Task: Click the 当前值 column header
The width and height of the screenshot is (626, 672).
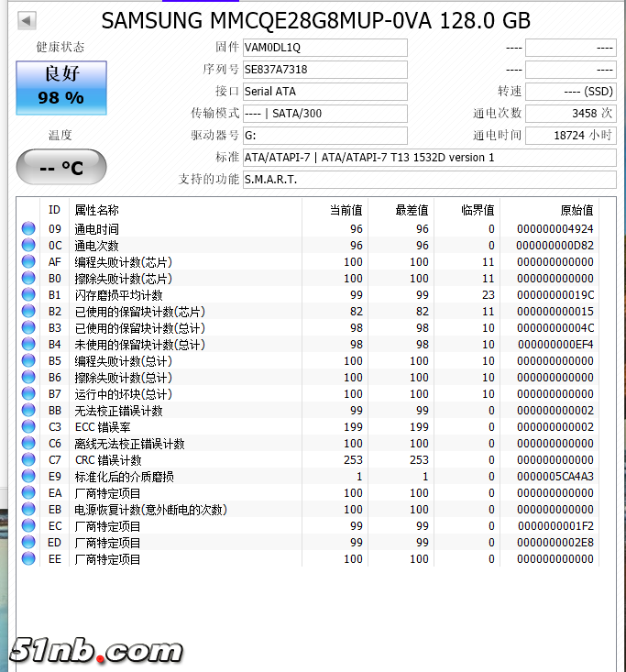Action: pos(346,210)
